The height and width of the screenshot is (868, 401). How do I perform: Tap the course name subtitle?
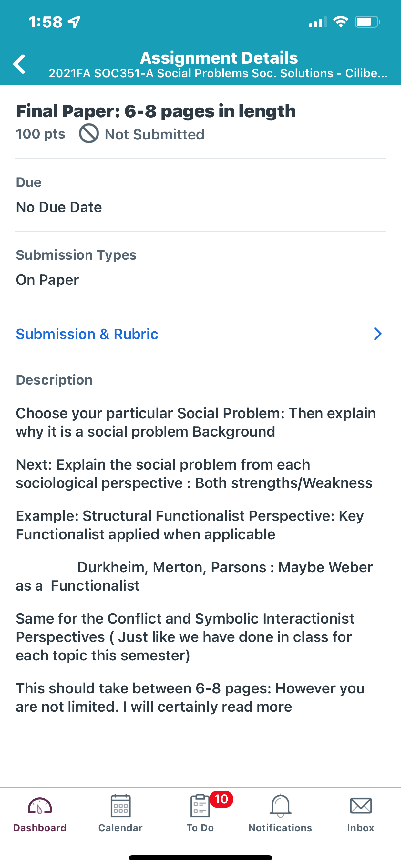[218, 73]
